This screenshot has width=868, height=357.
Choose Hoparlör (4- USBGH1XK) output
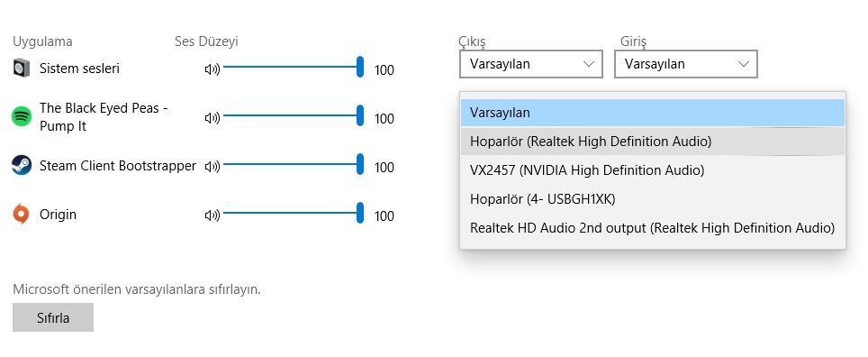click(653, 199)
